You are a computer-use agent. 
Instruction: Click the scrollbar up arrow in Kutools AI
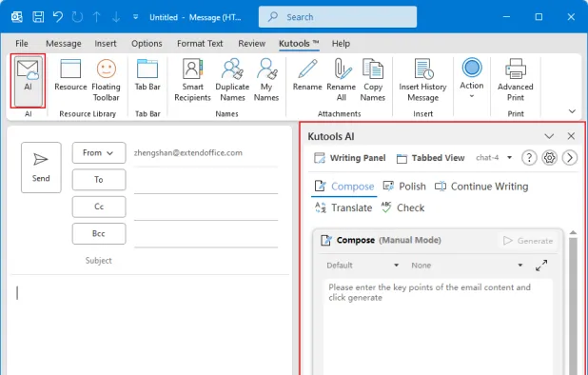point(573,233)
